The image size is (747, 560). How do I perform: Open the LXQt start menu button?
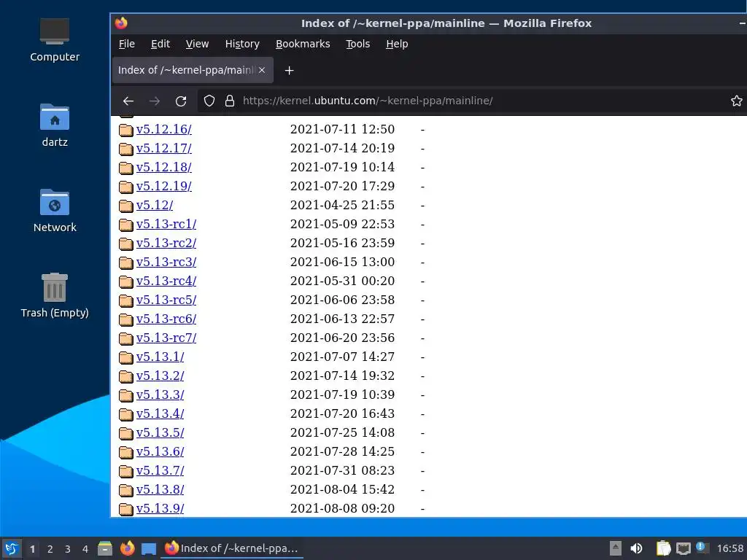click(x=12, y=548)
